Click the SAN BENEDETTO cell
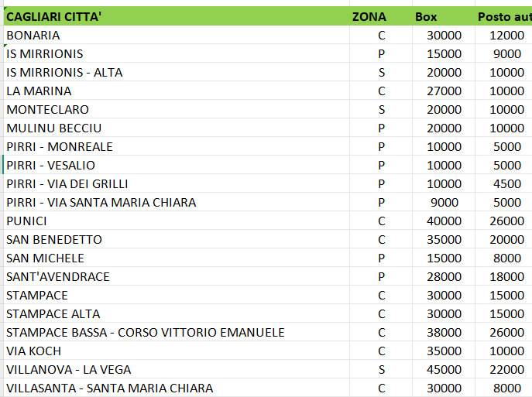The image size is (532, 397). (x=54, y=239)
